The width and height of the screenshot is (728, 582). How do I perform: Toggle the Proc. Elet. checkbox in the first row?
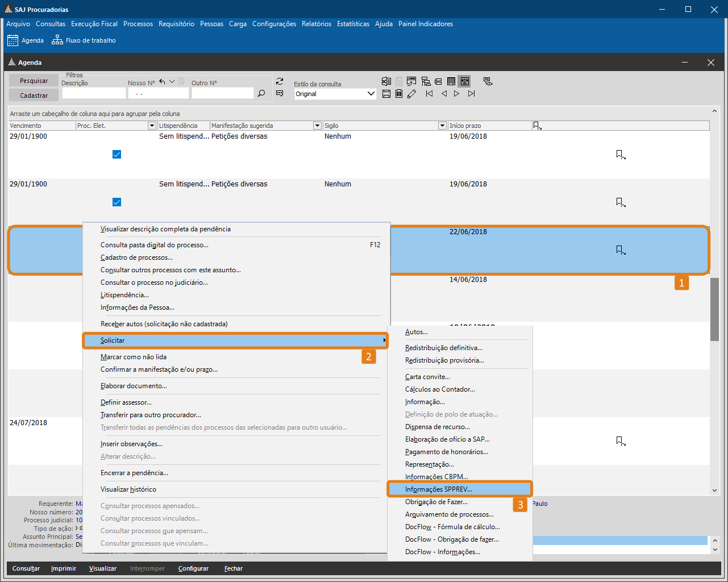pos(117,155)
